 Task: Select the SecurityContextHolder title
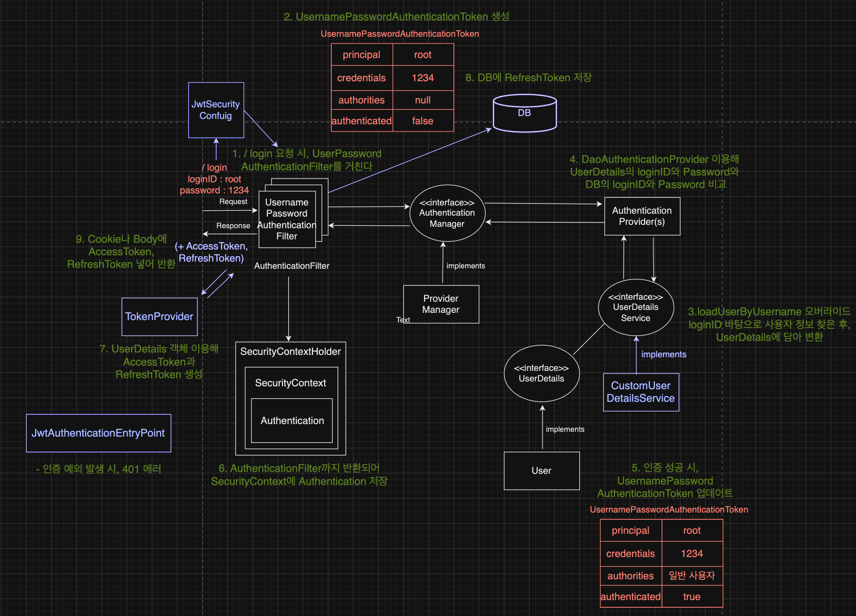pos(290,352)
